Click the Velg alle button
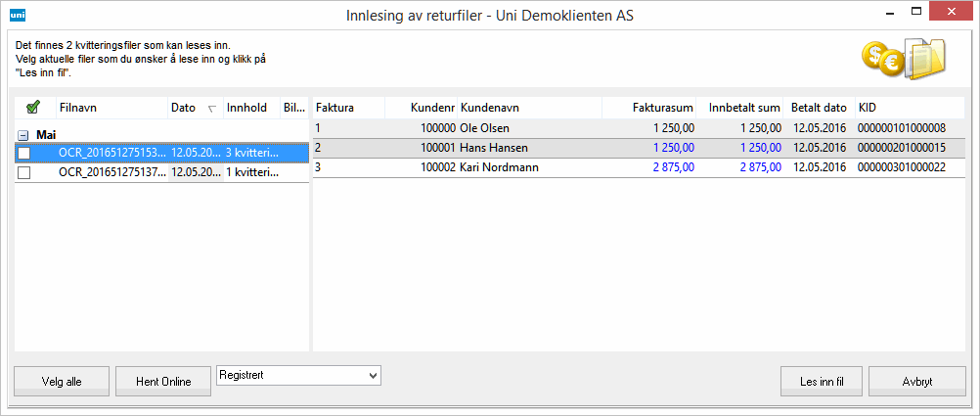Viewport: 980px width, 416px height. (62, 382)
